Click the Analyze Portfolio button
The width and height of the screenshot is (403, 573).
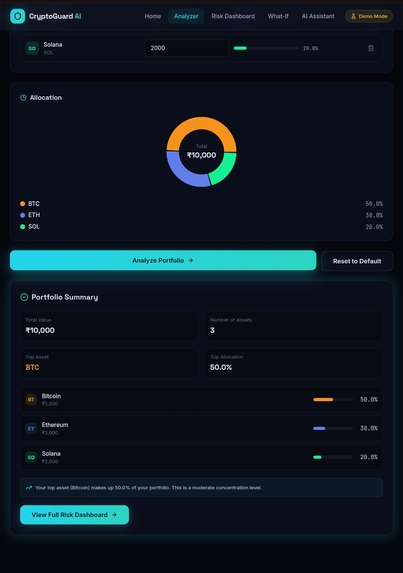click(163, 260)
